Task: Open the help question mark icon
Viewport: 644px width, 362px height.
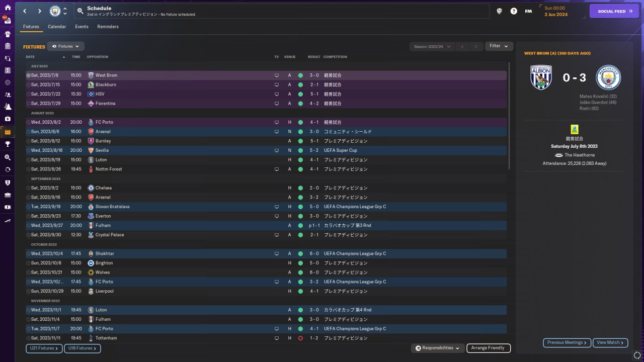Action: coord(514,11)
